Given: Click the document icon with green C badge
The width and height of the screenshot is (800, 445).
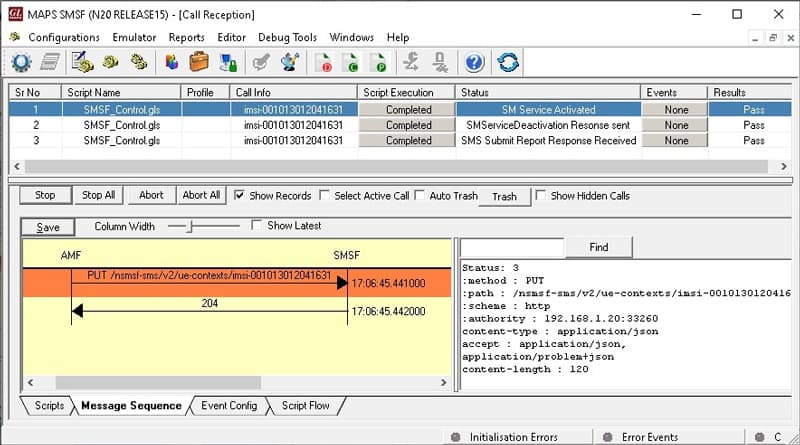Looking at the screenshot, I should pyautogui.click(x=350, y=62).
